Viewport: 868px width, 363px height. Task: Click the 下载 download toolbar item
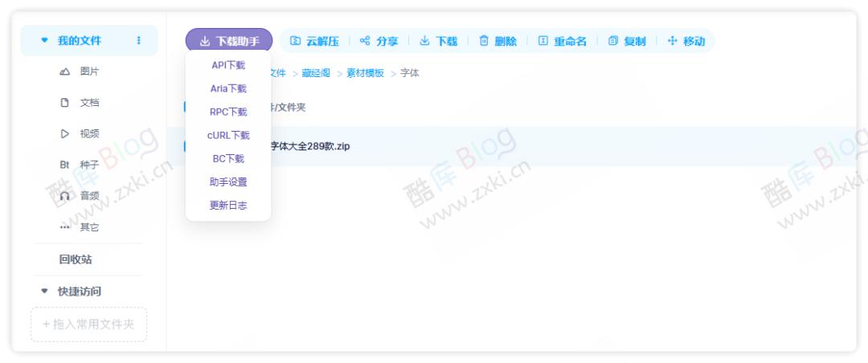coord(439,41)
